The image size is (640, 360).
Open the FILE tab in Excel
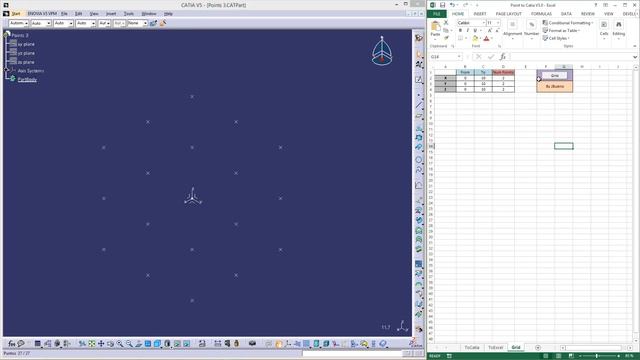437,14
